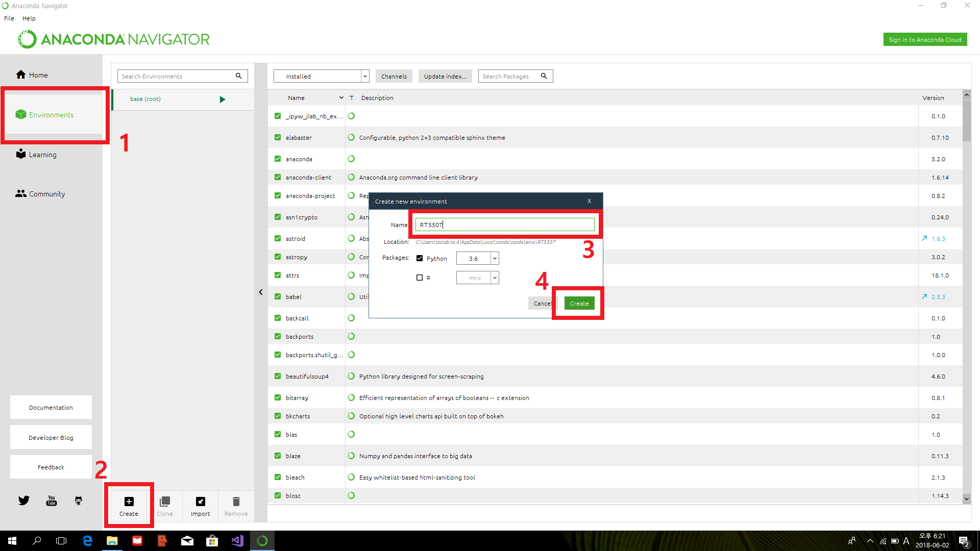This screenshot has height=551, width=980.
Task: Uncheck the asn1crypto package checkbox
Action: click(x=278, y=217)
